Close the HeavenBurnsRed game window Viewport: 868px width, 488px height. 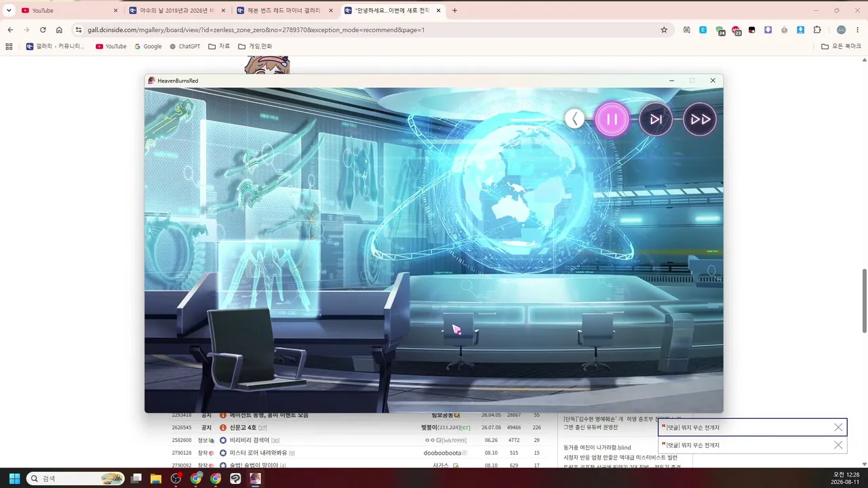tap(713, 81)
